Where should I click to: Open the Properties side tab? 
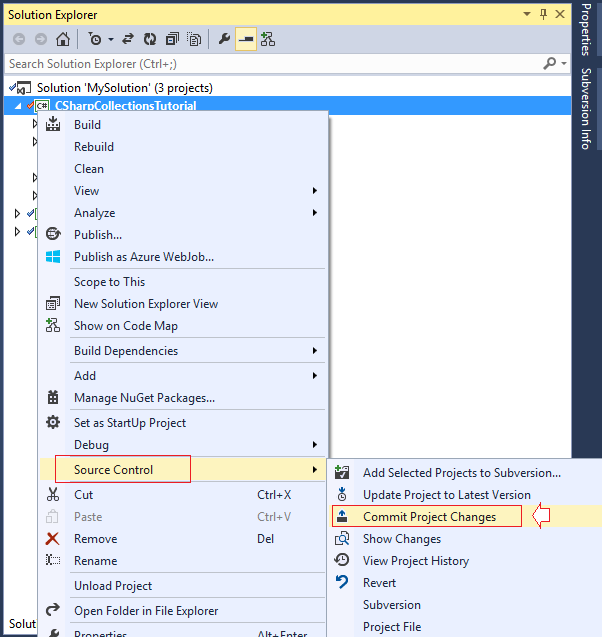pos(586,29)
